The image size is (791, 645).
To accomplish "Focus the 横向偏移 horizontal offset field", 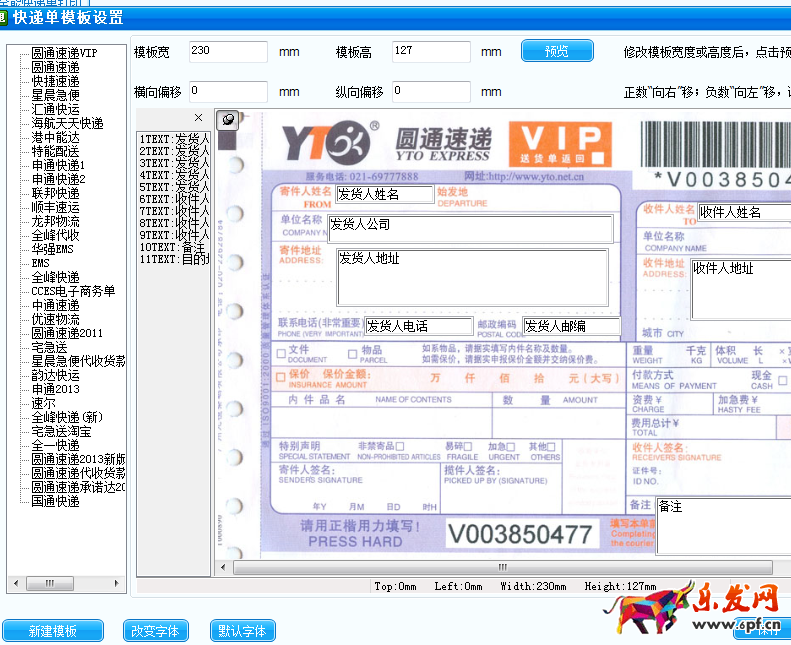I will (x=228, y=92).
